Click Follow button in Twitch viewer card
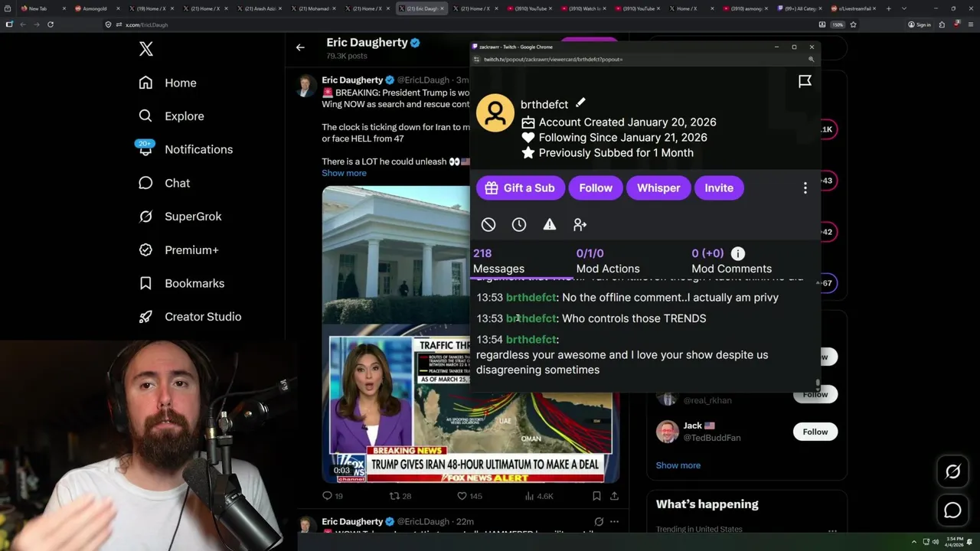The width and height of the screenshot is (980, 551). [x=596, y=187]
